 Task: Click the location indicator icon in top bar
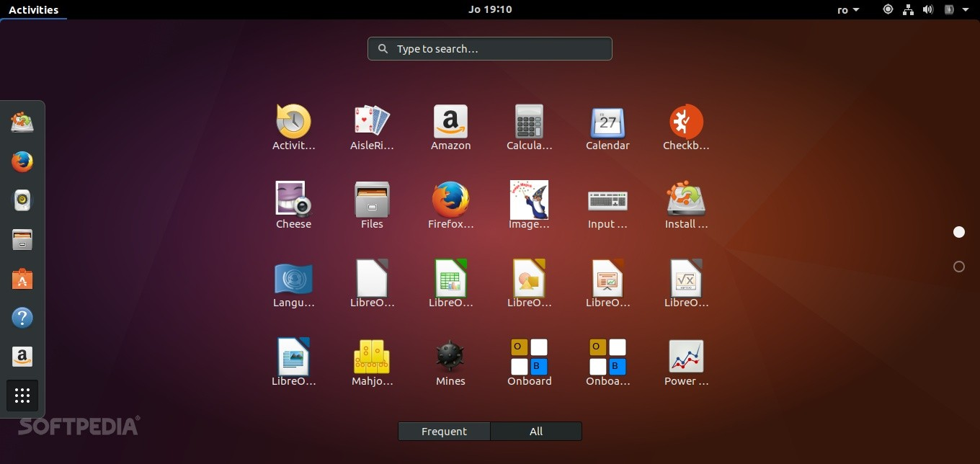click(888, 9)
